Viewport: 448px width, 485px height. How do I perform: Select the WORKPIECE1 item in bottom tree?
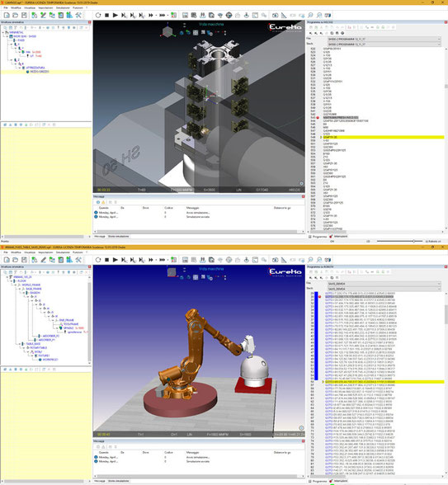(50, 360)
